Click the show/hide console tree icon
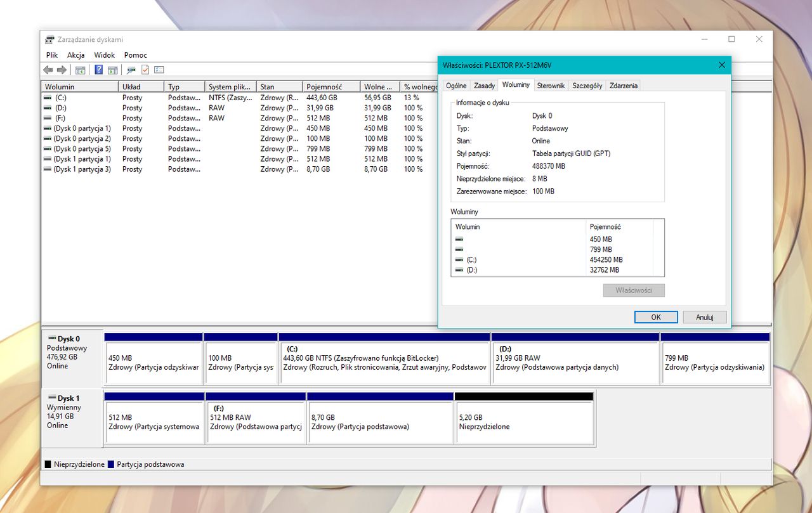The height and width of the screenshot is (513, 812). (81, 70)
